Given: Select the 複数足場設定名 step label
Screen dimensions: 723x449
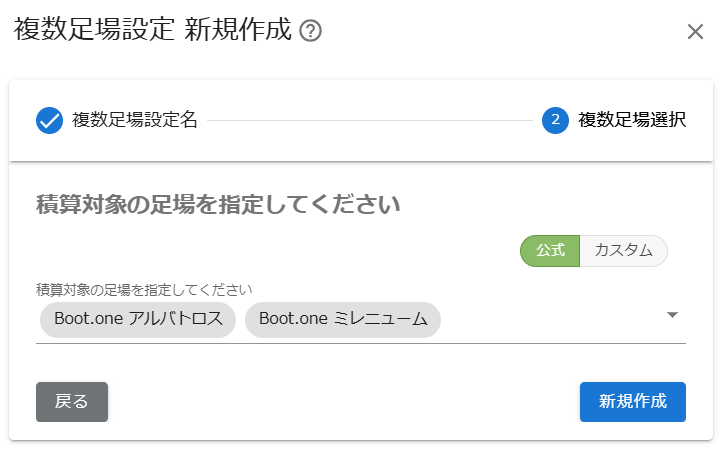Looking at the screenshot, I should pos(135,120).
